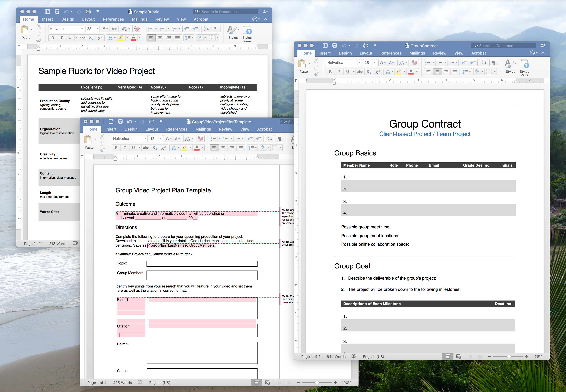Open Layout tab in GroupVideoProjectPlanTemplate window
The image size is (566, 392).
click(x=152, y=129)
